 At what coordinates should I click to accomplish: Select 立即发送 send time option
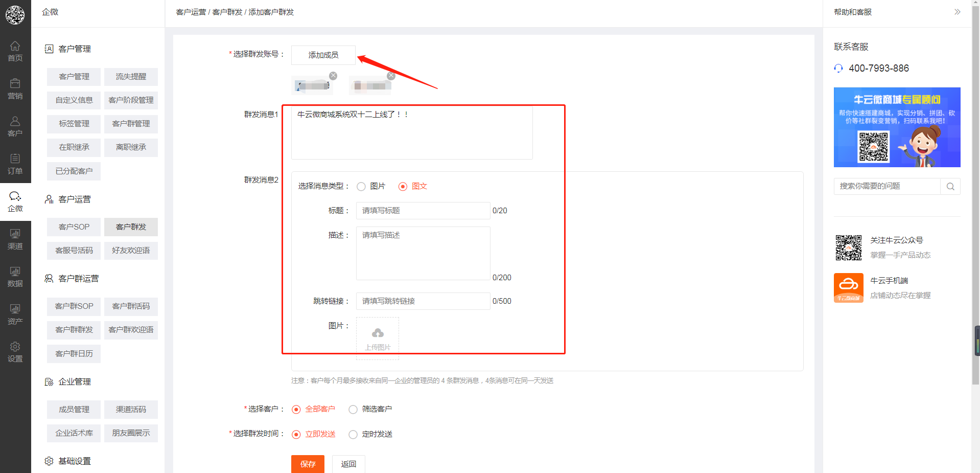pyautogui.click(x=296, y=435)
